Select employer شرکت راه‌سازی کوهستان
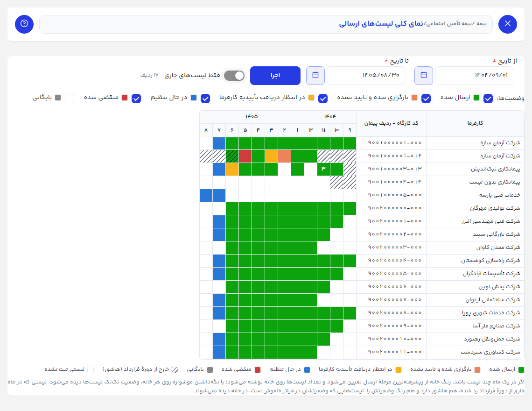 (x=490, y=261)
